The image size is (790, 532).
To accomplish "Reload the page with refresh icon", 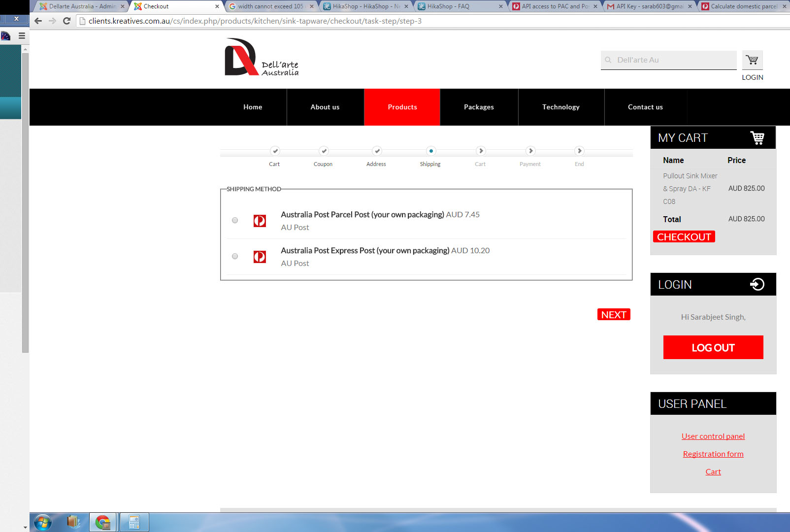I will click(x=67, y=21).
